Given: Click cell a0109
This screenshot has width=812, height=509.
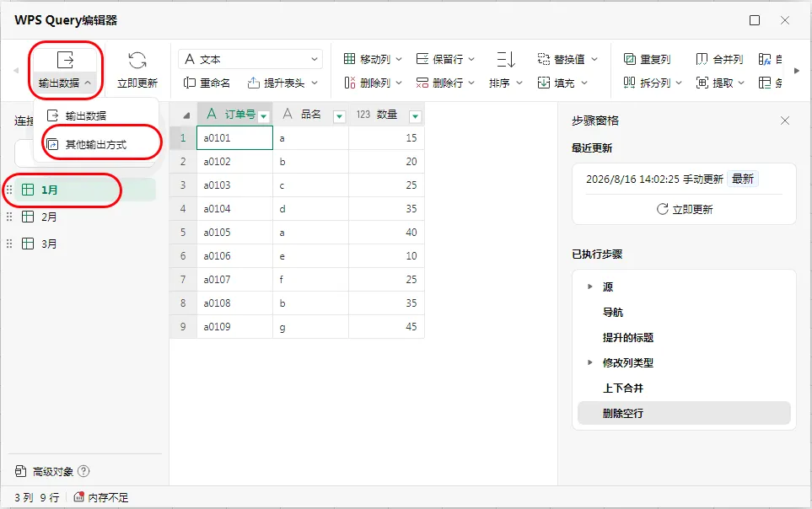Looking at the screenshot, I should click(234, 327).
